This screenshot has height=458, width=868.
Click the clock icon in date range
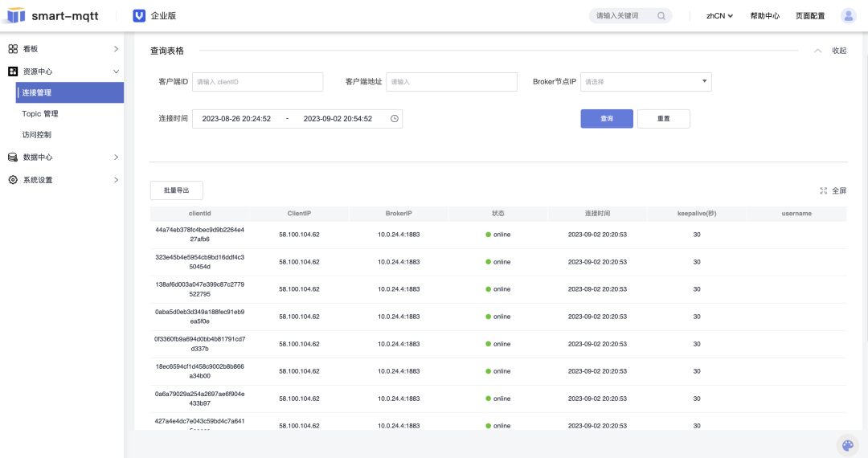pyautogui.click(x=394, y=119)
